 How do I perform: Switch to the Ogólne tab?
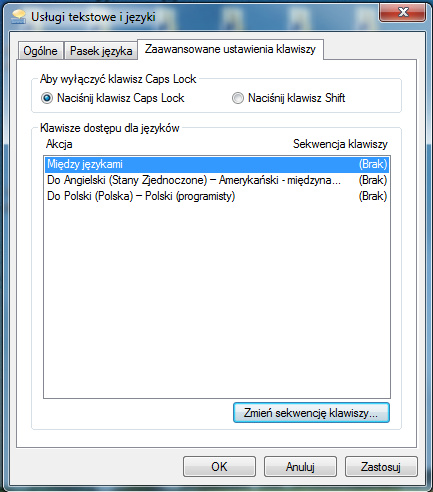click(40, 51)
